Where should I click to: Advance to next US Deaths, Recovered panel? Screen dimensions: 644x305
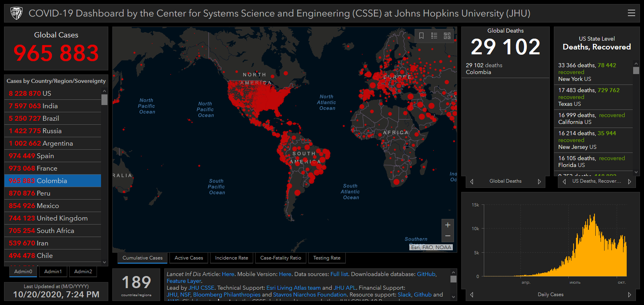click(629, 181)
